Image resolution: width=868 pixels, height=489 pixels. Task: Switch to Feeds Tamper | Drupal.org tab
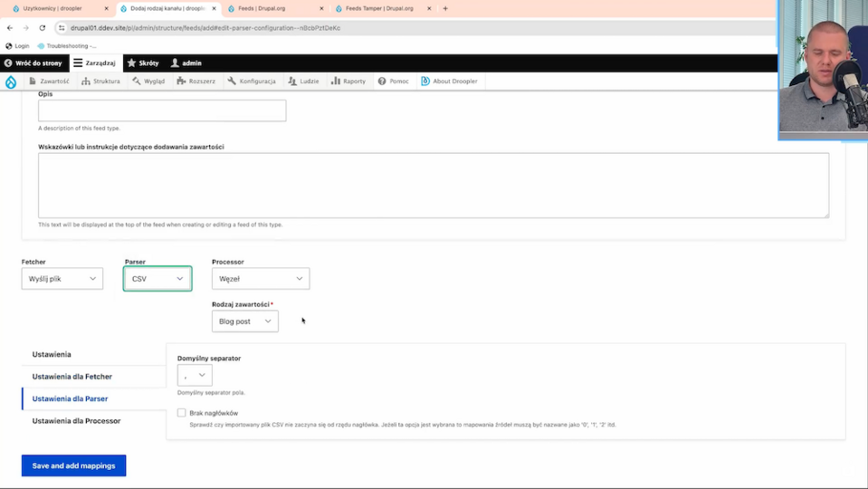(x=379, y=8)
